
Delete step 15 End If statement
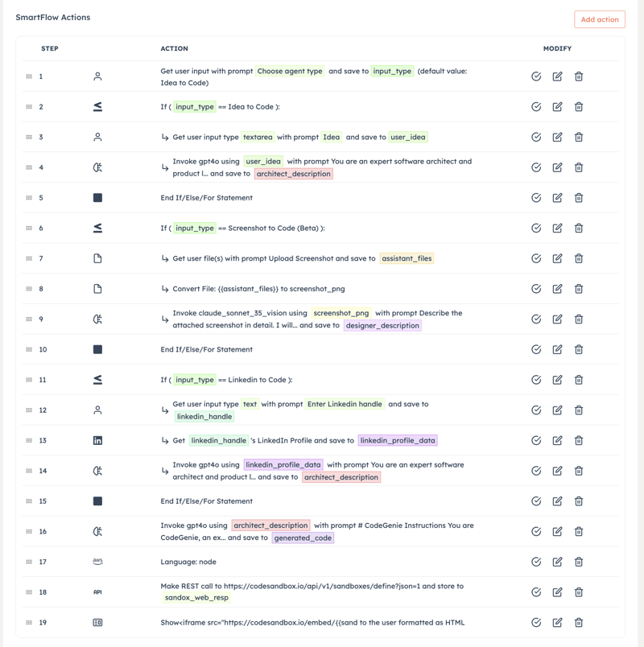tap(579, 501)
